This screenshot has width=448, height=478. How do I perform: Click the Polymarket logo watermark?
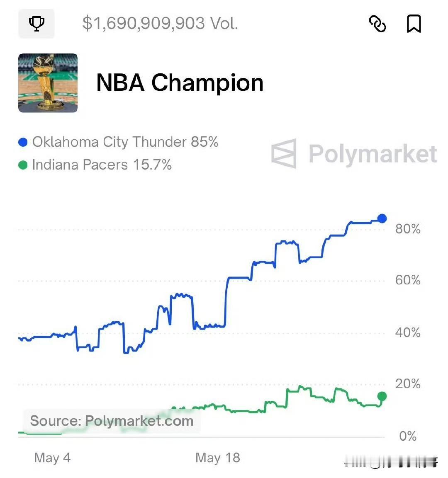(354, 154)
